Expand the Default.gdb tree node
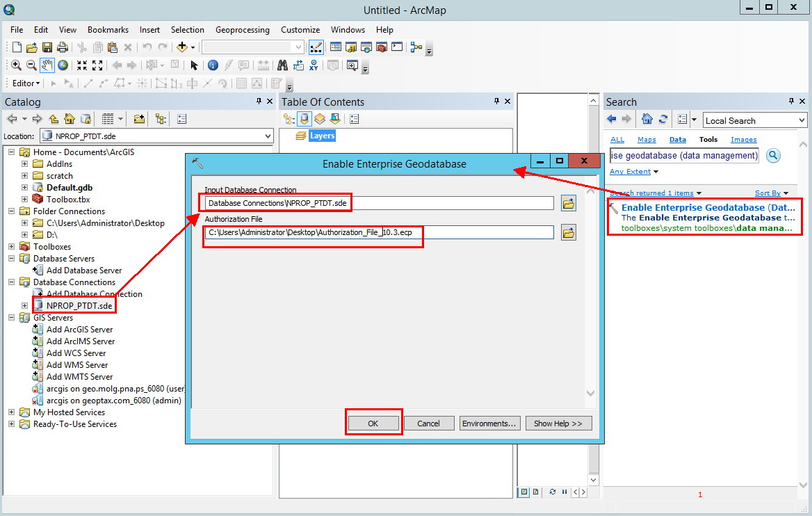Screen dimensions: 812x516 click(24, 188)
